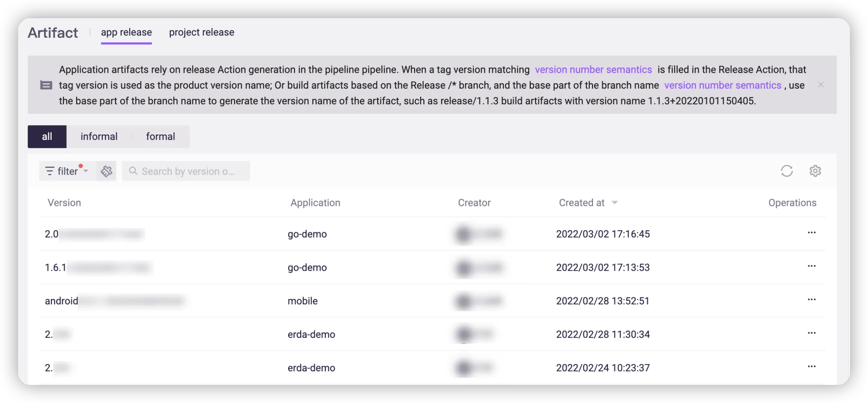Click ellipsis for 2022/02/24 10:23:37 row
The height and width of the screenshot is (403, 868).
tap(811, 367)
